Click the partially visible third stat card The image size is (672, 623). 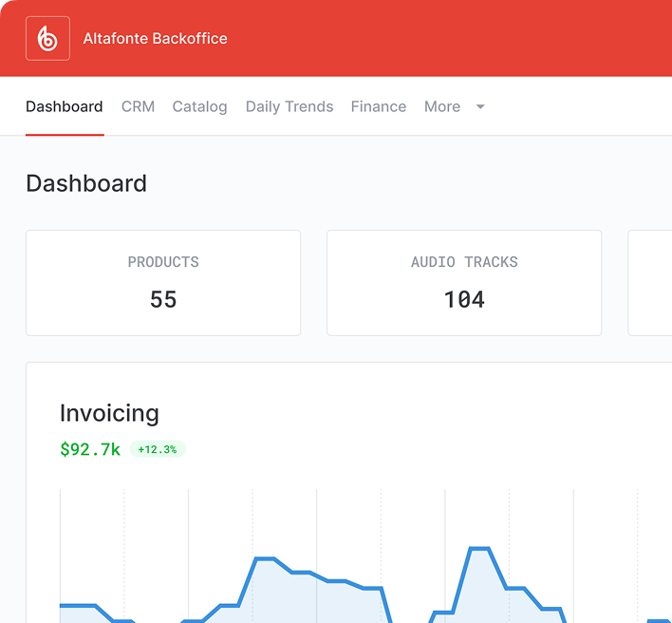650,282
